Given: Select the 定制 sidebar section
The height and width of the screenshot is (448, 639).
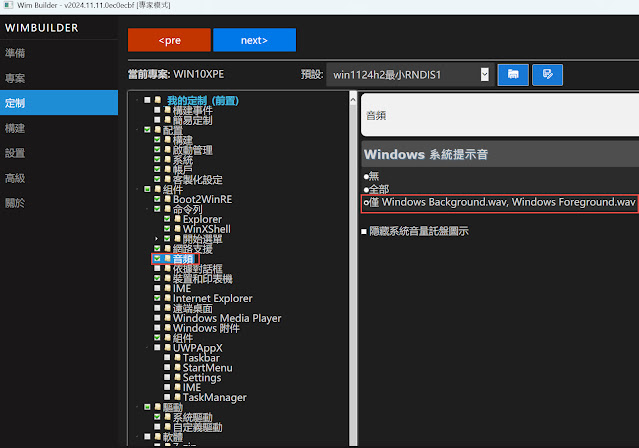Looking at the screenshot, I should (x=59, y=103).
